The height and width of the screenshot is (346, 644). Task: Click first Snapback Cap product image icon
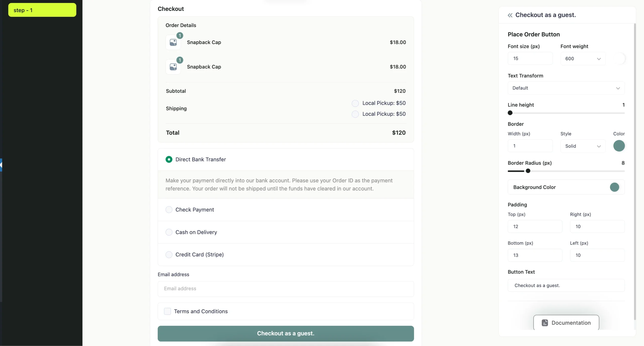(173, 42)
